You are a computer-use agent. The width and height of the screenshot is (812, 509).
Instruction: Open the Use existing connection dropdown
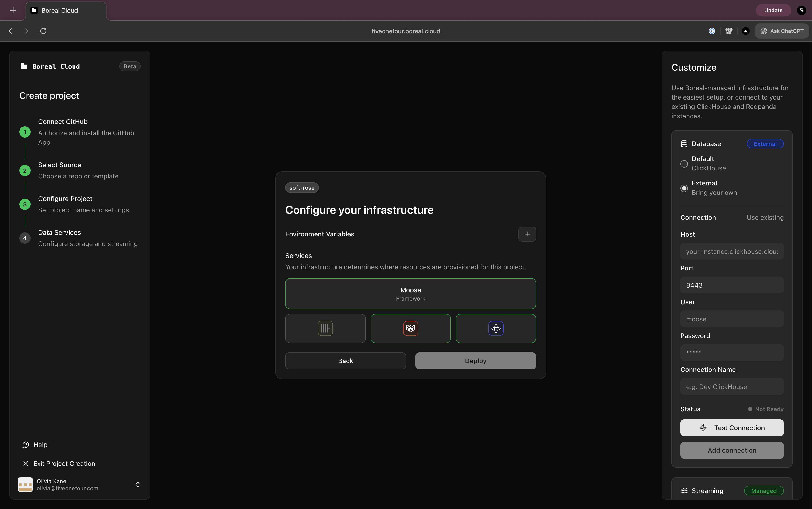point(765,217)
